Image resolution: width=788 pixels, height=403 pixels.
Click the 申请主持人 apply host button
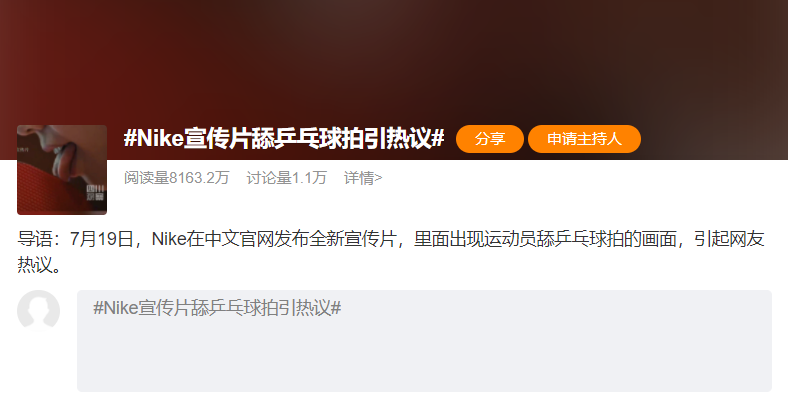pyautogui.click(x=584, y=139)
